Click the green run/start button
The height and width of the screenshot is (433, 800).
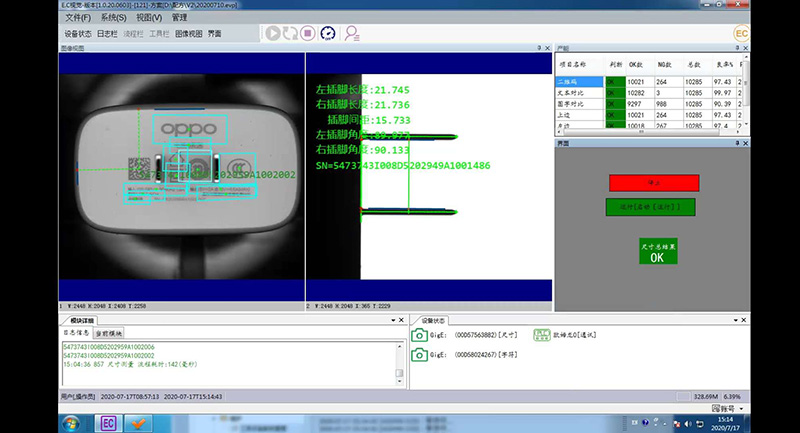[651, 207]
